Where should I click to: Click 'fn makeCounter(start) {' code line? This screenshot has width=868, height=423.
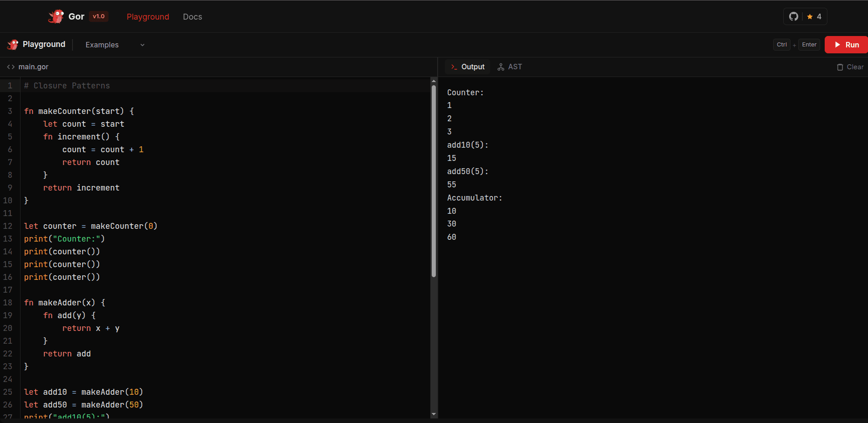pos(79,111)
